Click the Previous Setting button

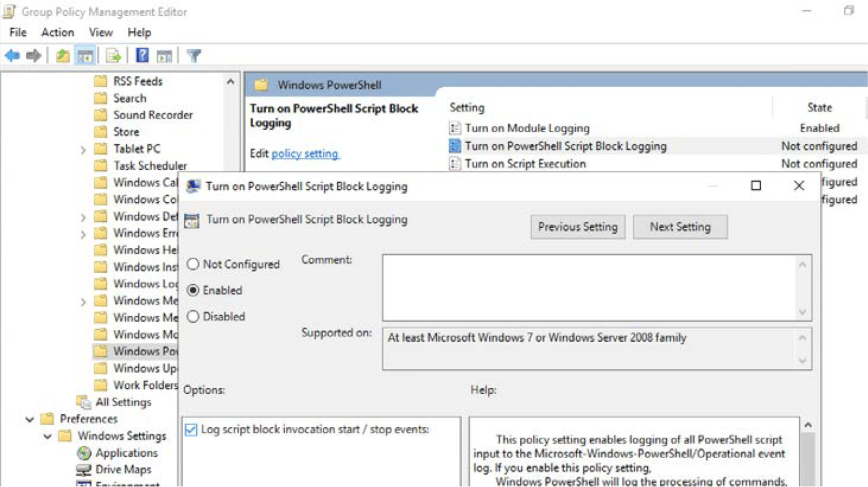578,226
